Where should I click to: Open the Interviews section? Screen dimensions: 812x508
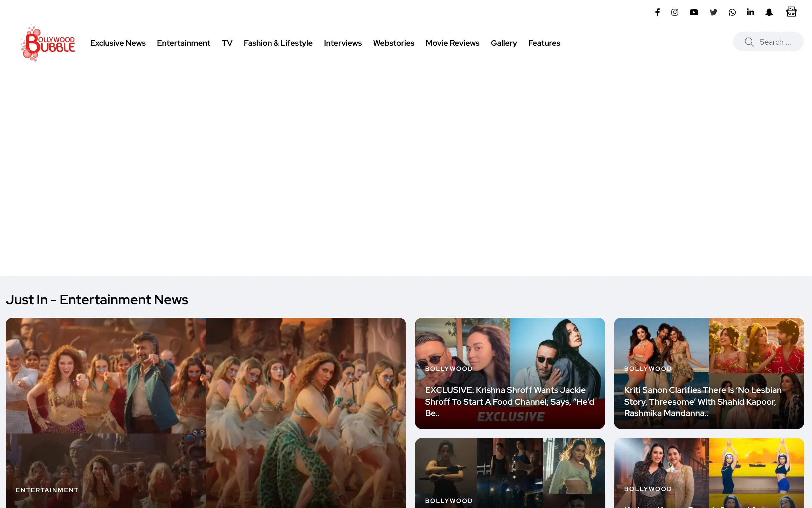click(x=343, y=43)
